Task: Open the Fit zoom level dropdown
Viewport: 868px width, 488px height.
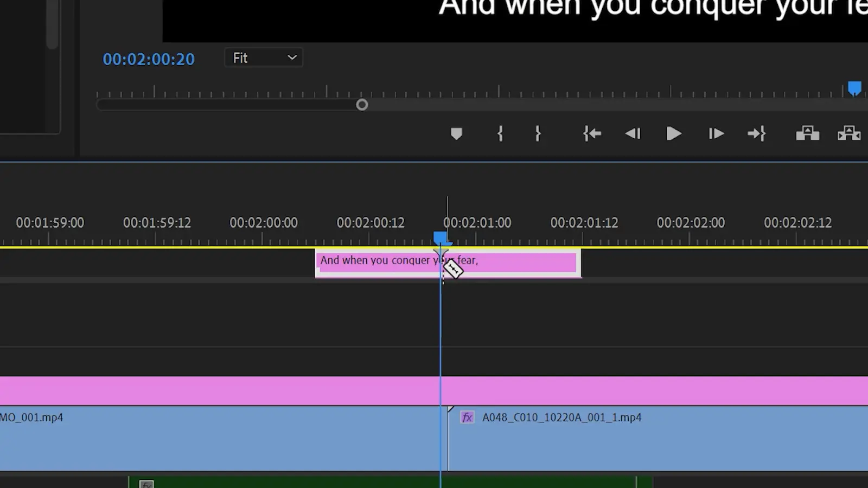Action: 263,57
